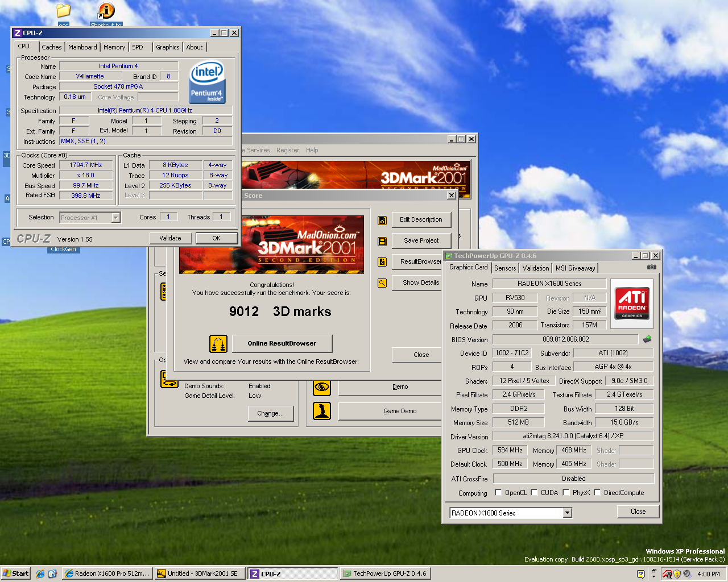This screenshot has height=582, width=728.
Task: Switch to the Sensors tab in GPU-Z
Action: 505,268
